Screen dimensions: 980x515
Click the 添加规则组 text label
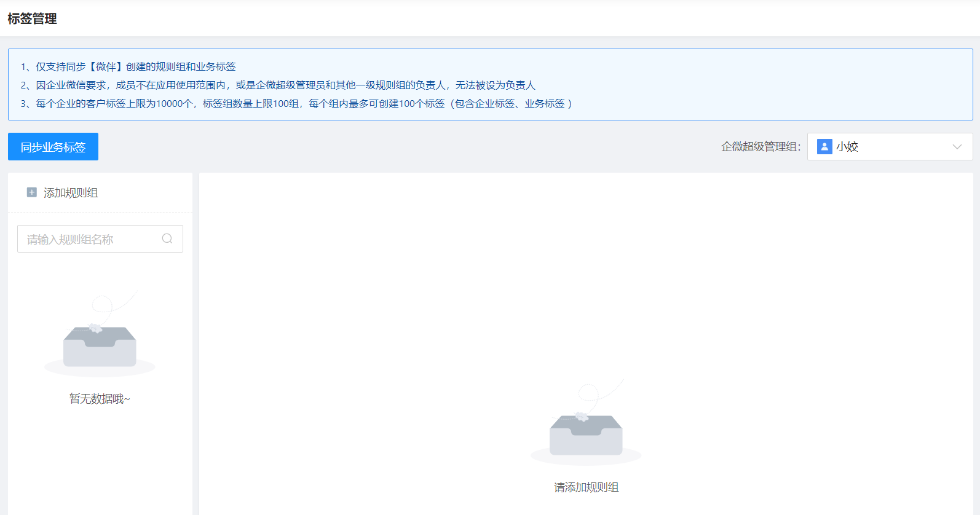(71, 193)
